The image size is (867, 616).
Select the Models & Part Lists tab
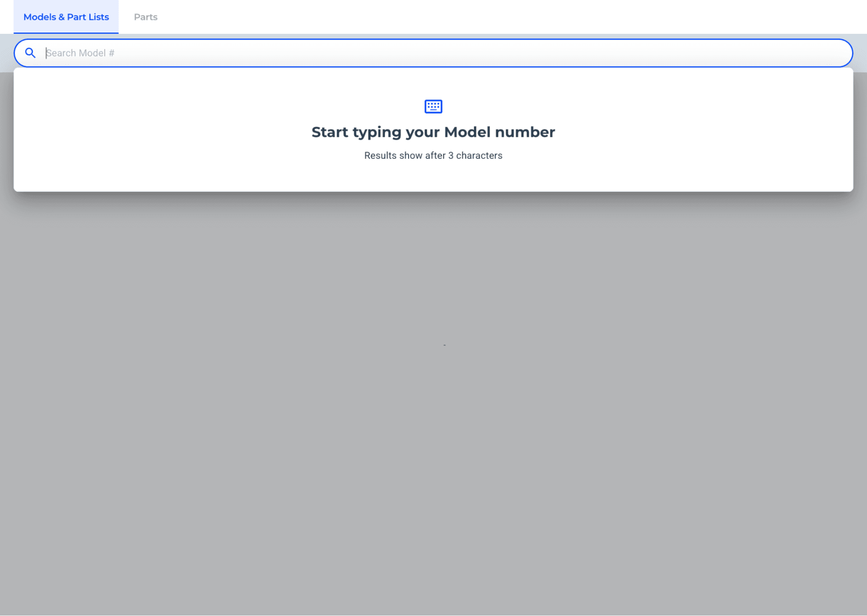(66, 17)
